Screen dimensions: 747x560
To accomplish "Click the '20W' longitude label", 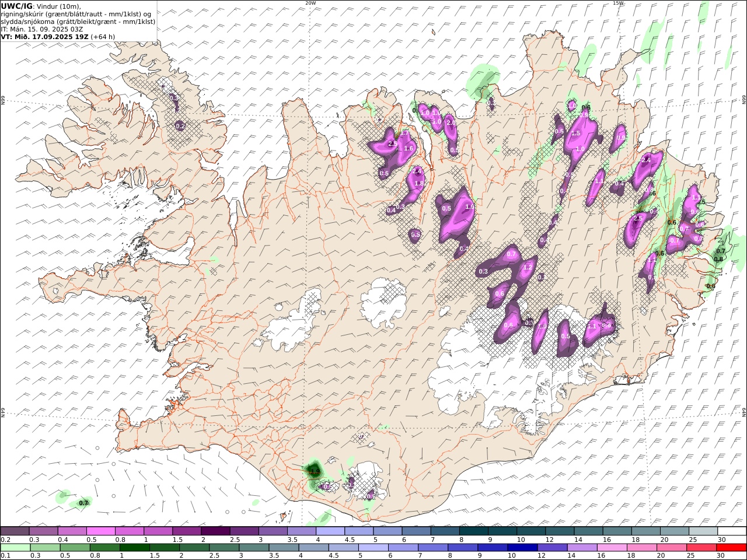I will [x=310, y=3].
